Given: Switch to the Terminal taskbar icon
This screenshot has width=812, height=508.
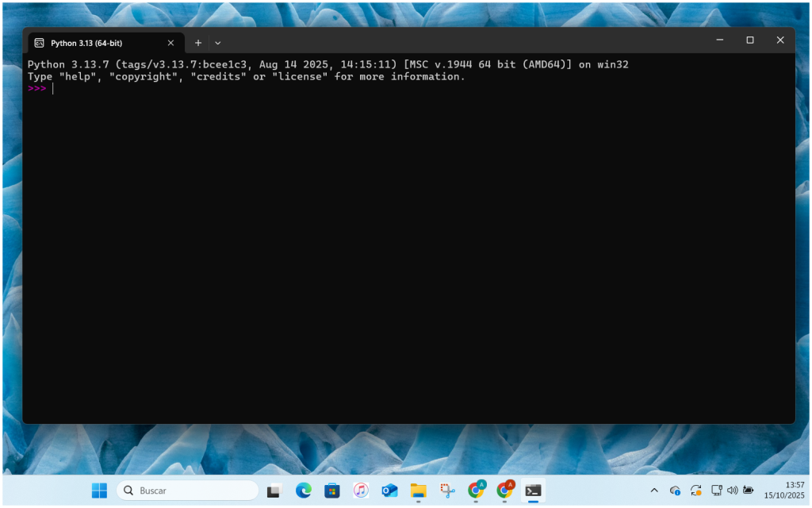Looking at the screenshot, I should [534, 491].
